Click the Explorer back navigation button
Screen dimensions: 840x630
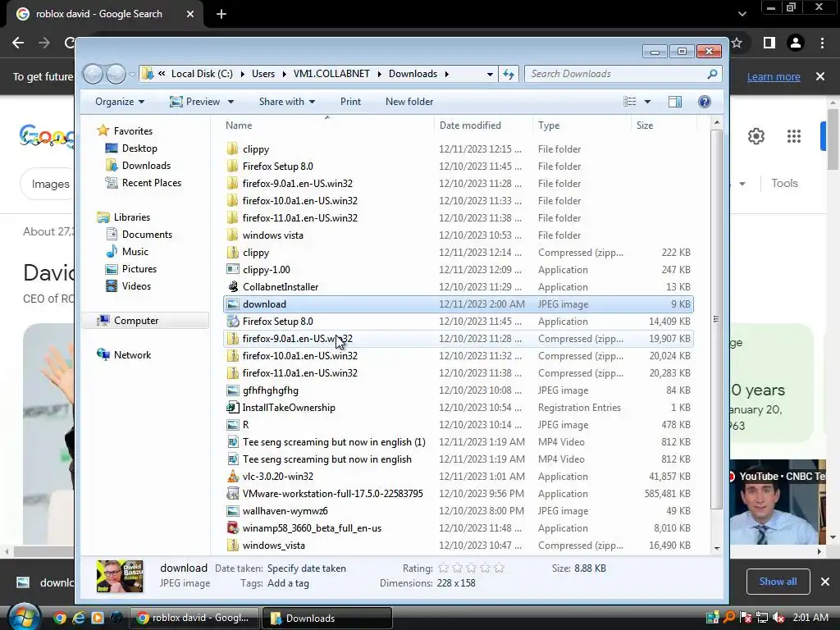(93, 74)
